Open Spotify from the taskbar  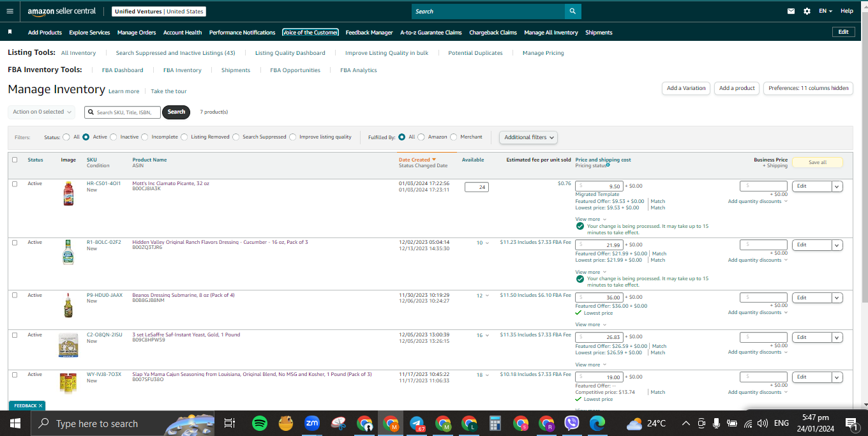pyautogui.click(x=259, y=423)
